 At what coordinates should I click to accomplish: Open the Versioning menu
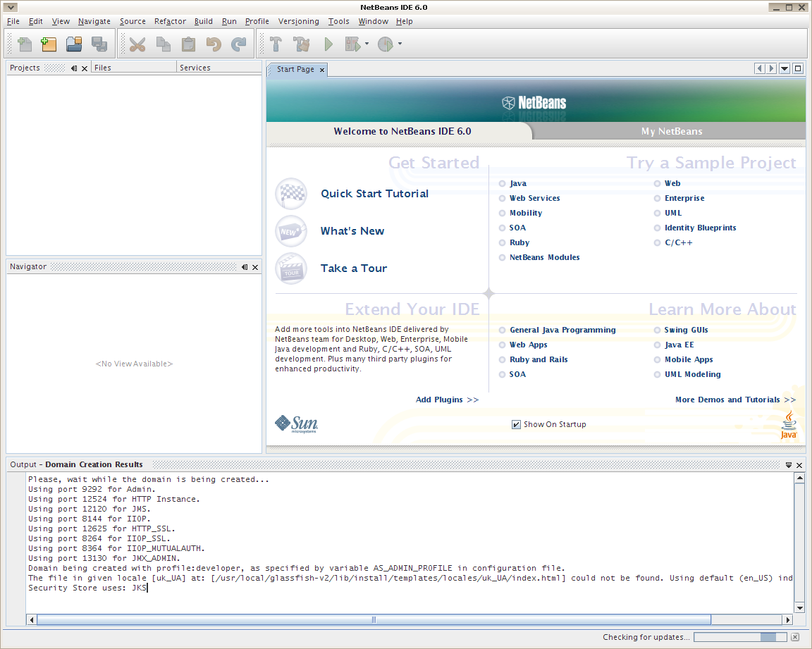point(298,21)
